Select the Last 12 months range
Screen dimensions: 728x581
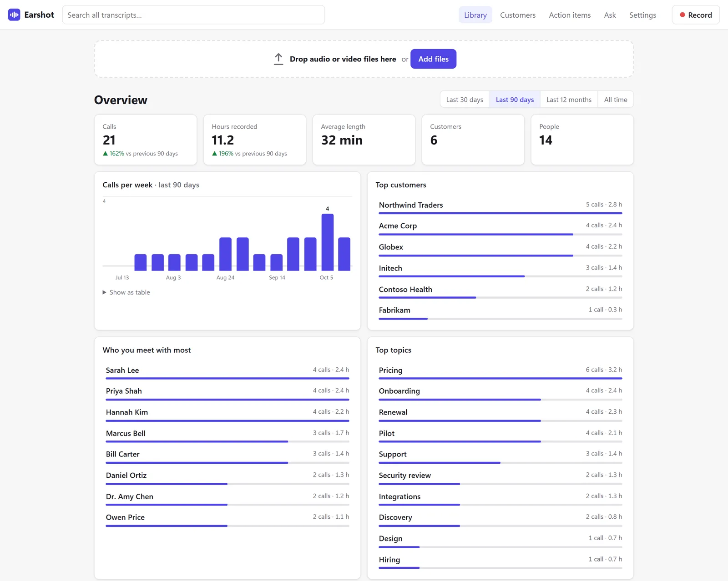click(569, 100)
